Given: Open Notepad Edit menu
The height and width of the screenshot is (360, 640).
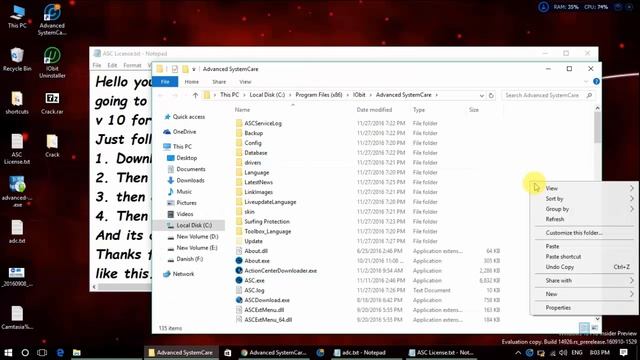Looking at the screenshot, I should [112, 65].
